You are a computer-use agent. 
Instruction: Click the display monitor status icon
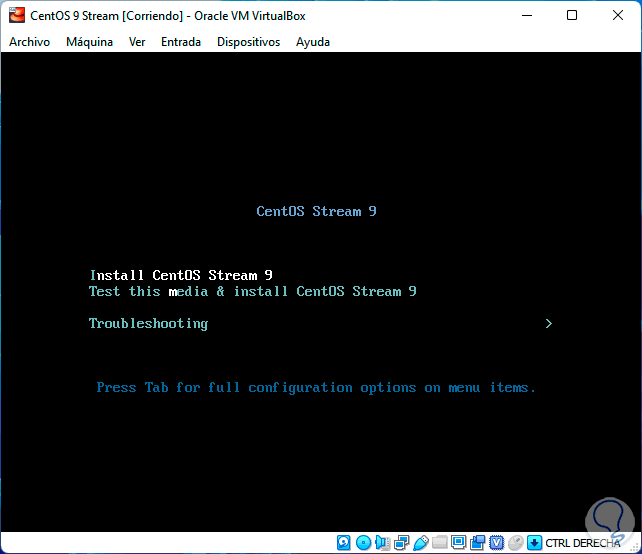(x=459, y=543)
